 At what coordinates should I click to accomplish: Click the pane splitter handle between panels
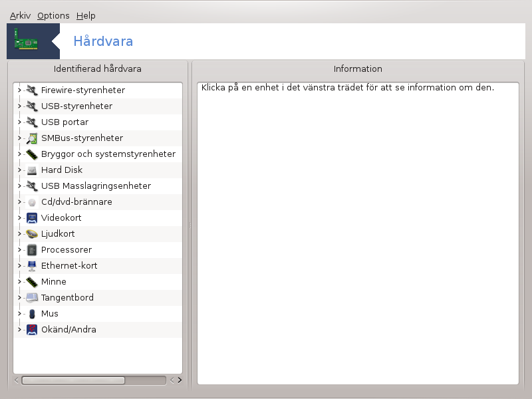pos(190,225)
